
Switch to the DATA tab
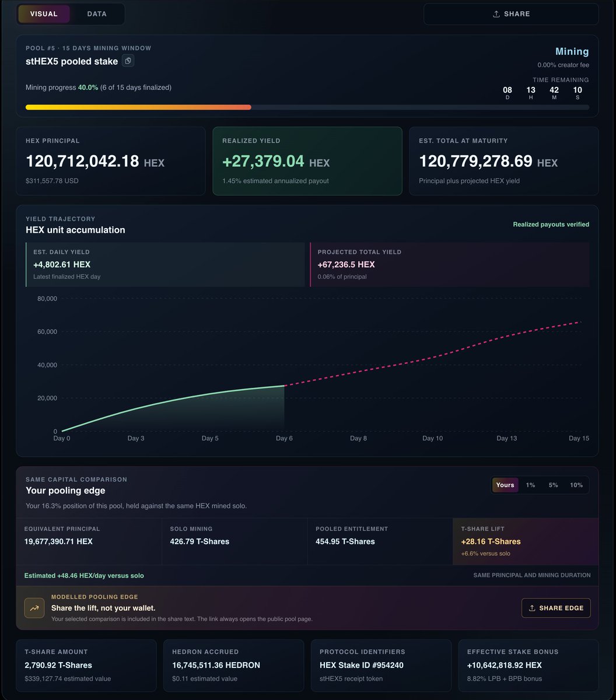point(97,14)
